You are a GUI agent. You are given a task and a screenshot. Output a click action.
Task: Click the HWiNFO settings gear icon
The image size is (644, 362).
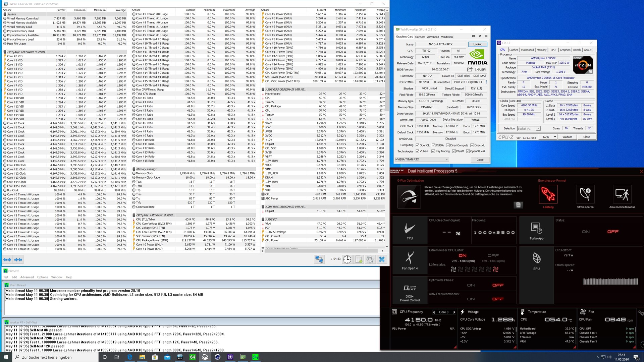coord(370,259)
